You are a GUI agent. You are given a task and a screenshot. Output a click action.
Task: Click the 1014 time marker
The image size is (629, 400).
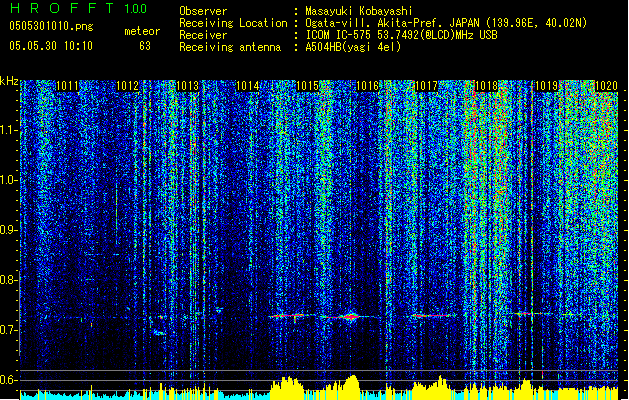[x=248, y=86]
